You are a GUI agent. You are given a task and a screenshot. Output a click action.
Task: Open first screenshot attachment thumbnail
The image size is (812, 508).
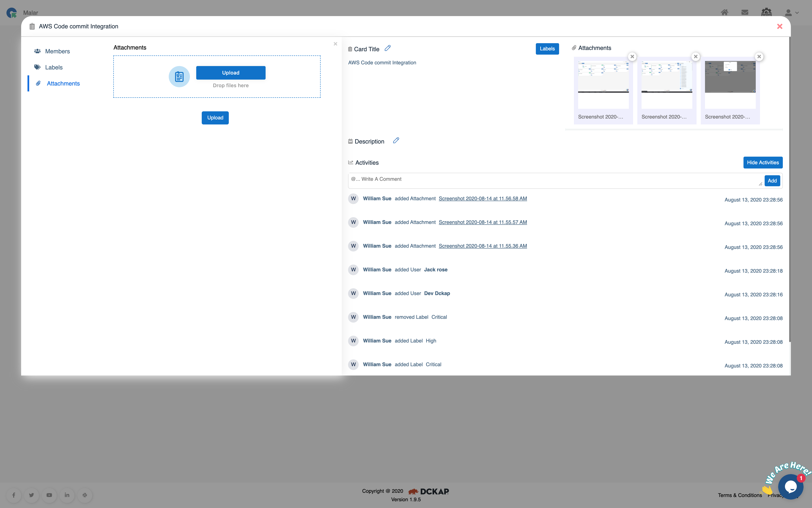603,85
